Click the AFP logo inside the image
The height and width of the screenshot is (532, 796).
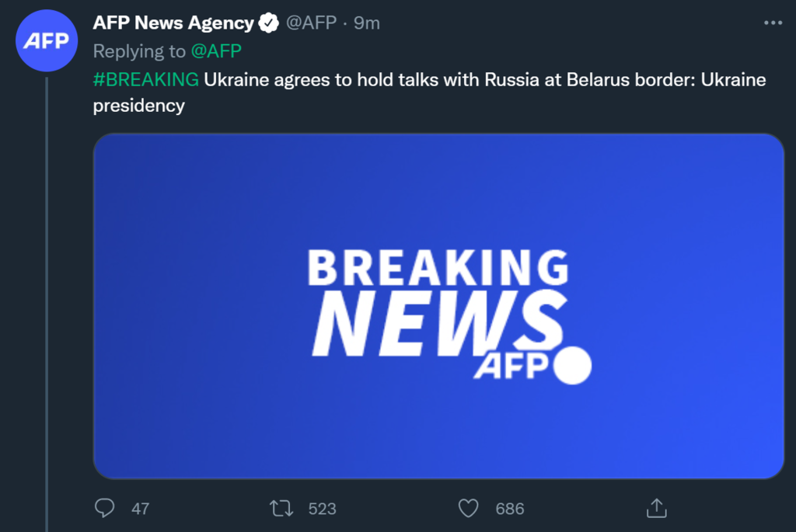pos(532,365)
